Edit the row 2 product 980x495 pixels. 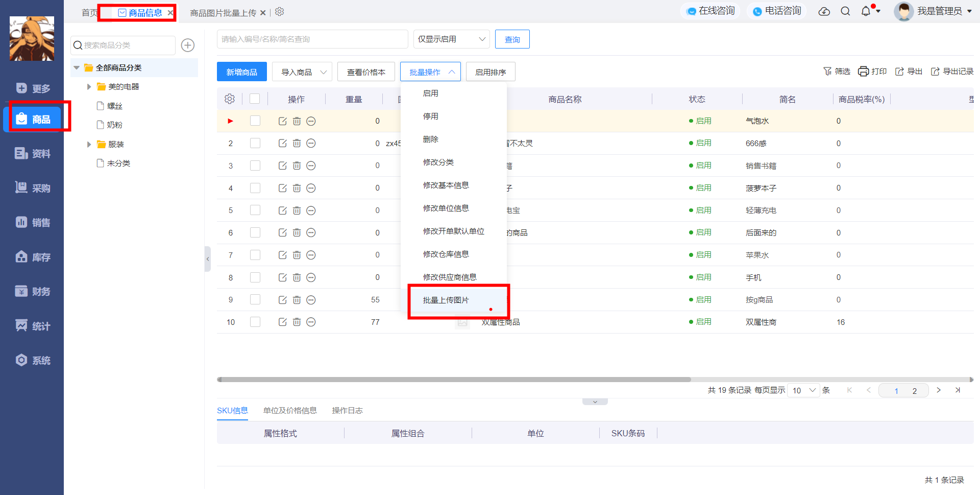point(282,144)
